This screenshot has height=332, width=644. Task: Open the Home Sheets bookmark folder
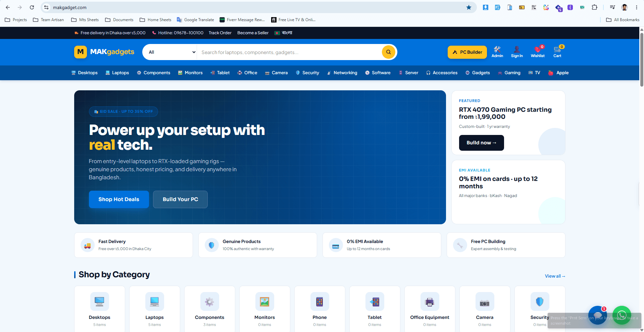[x=155, y=20]
